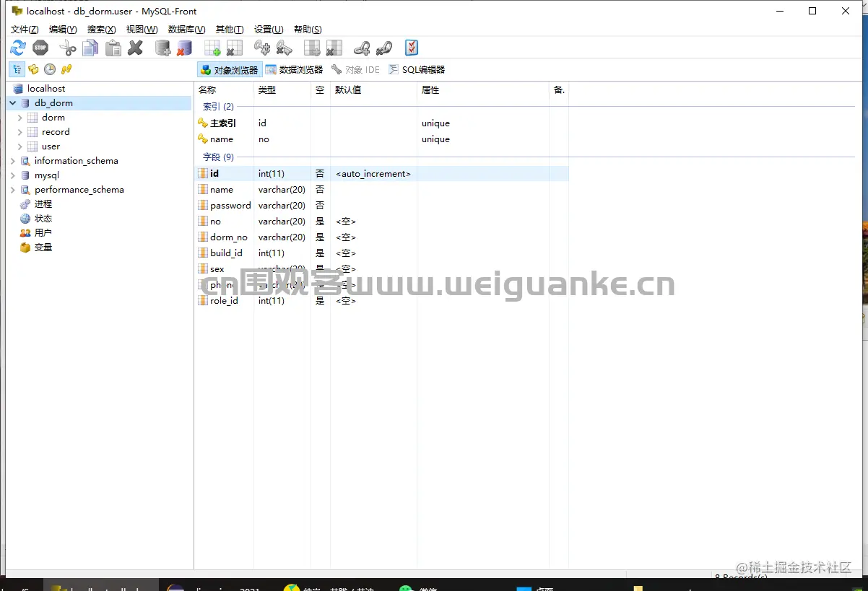The image size is (868, 591).
Task: Click the delete table icon
Action: tap(234, 48)
